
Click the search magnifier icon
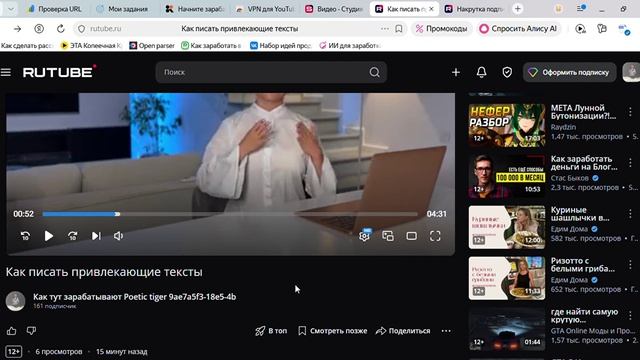[x=374, y=72]
